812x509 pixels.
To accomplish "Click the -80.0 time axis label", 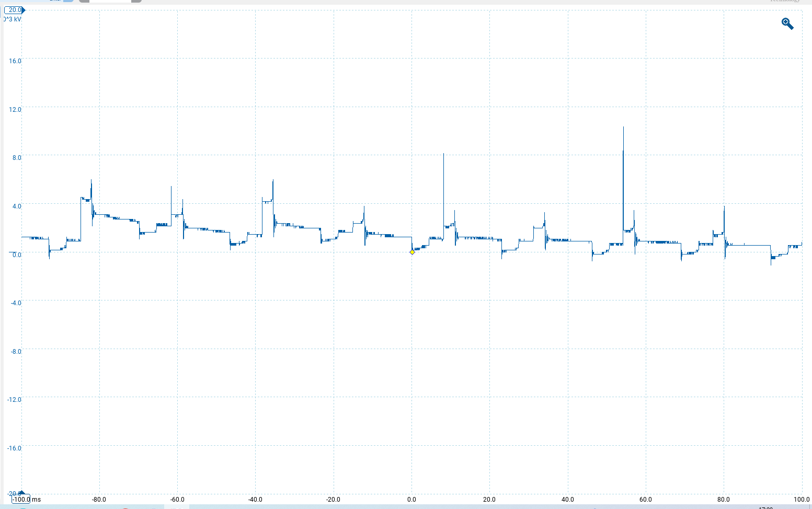I will pyautogui.click(x=99, y=500).
